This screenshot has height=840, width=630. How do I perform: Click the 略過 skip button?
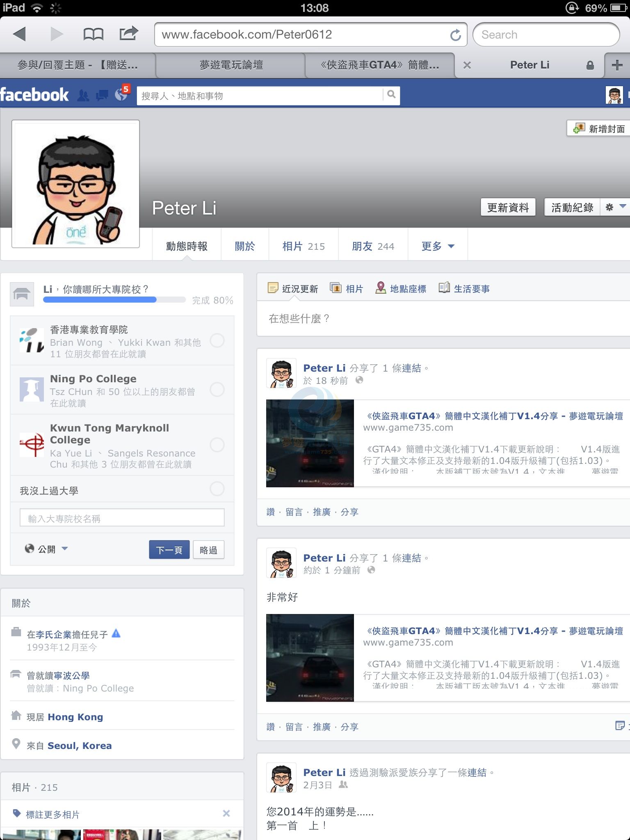[x=208, y=550]
